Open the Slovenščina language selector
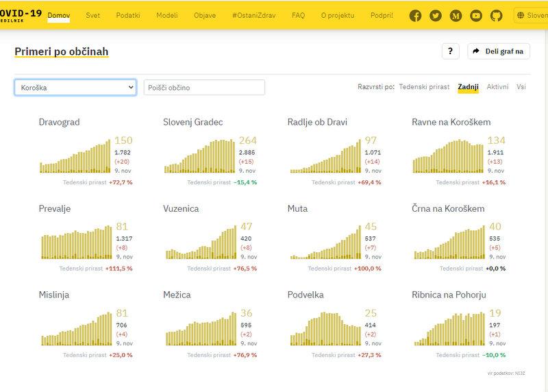The width and height of the screenshot is (548, 392). click(x=532, y=15)
